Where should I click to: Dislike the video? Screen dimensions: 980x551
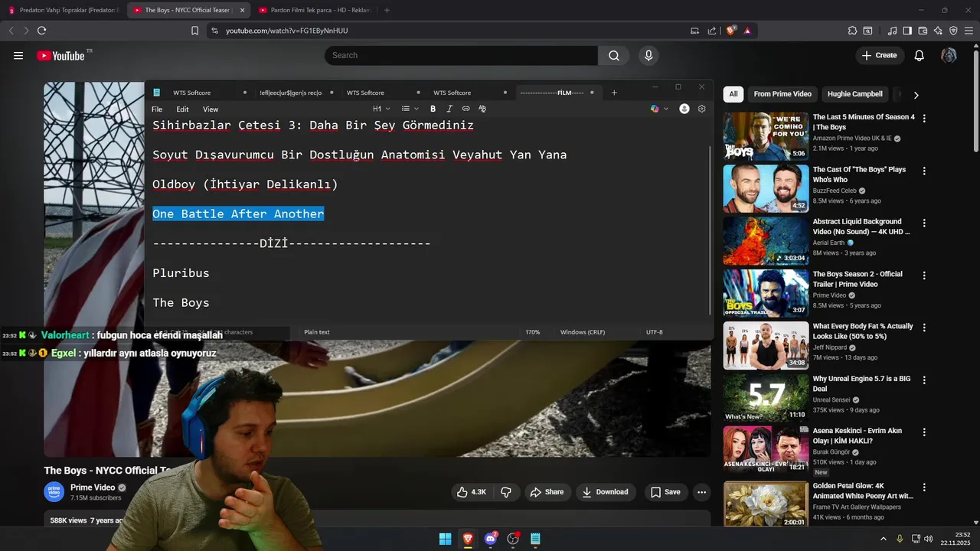(x=506, y=492)
